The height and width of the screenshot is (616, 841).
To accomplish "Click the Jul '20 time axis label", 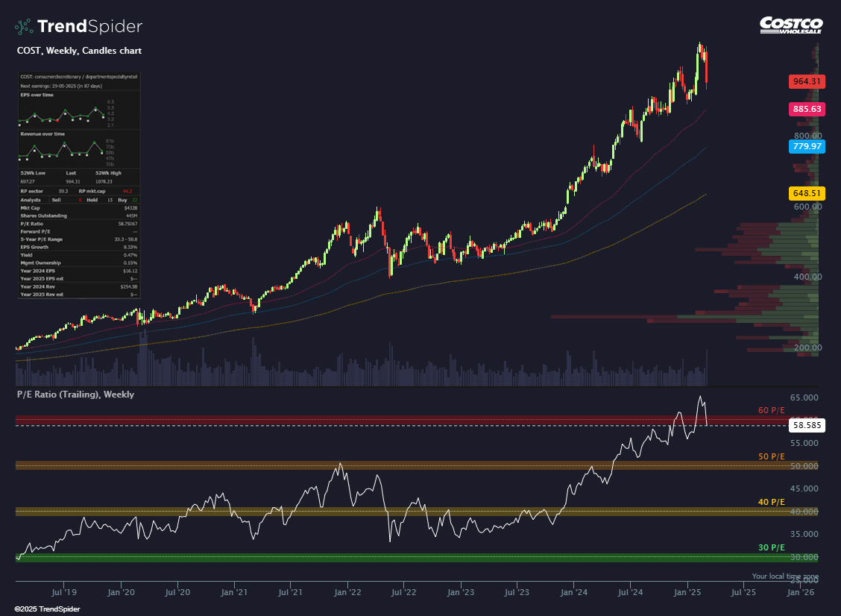I will pos(177,592).
